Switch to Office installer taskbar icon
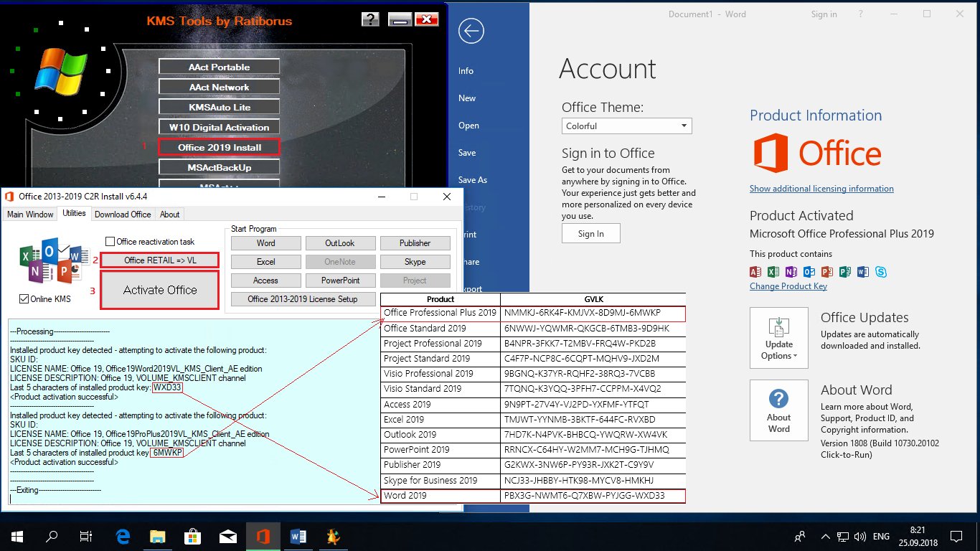 263,536
